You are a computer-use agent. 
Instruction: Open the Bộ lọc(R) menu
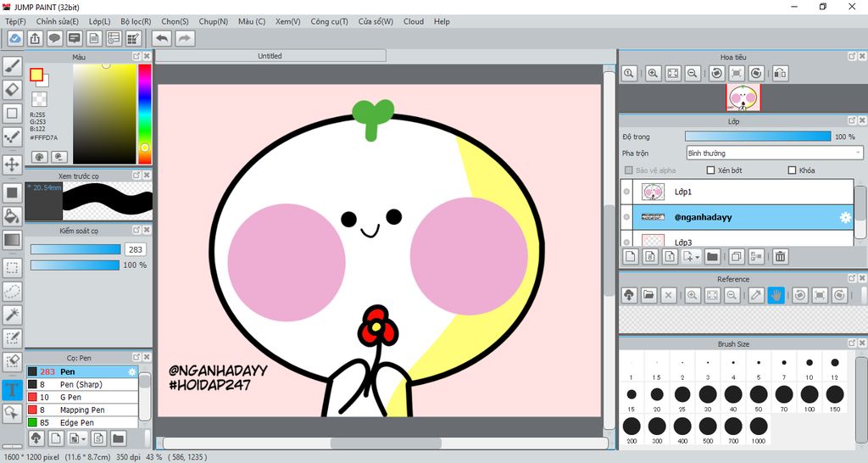coord(136,21)
